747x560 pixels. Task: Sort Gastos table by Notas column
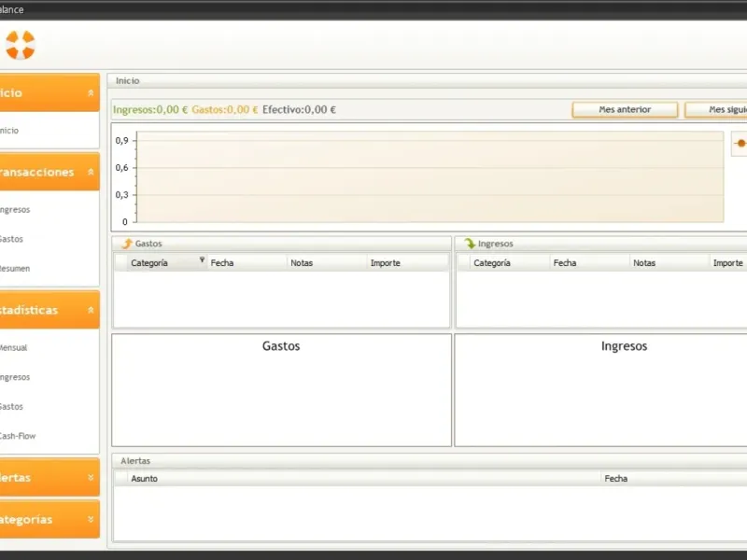(x=327, y=263)
